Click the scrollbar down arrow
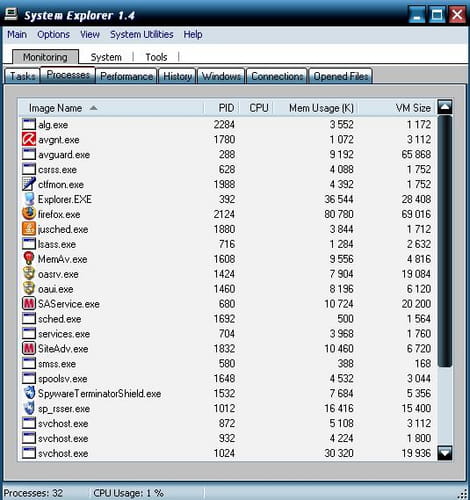 click(x=445, y=453)
